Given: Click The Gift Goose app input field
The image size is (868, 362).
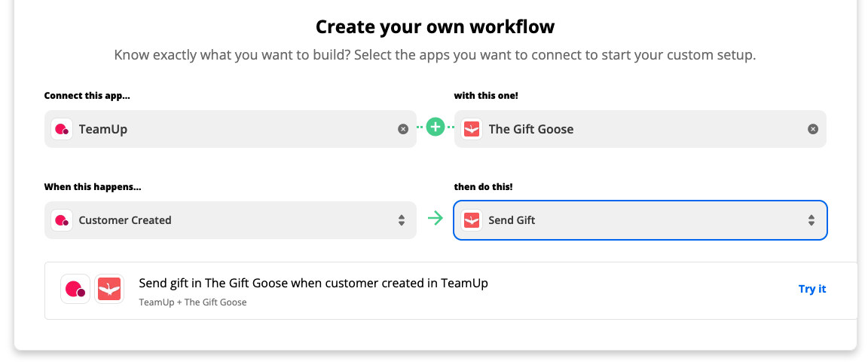Looking at the screenshot, I should 640,129.
